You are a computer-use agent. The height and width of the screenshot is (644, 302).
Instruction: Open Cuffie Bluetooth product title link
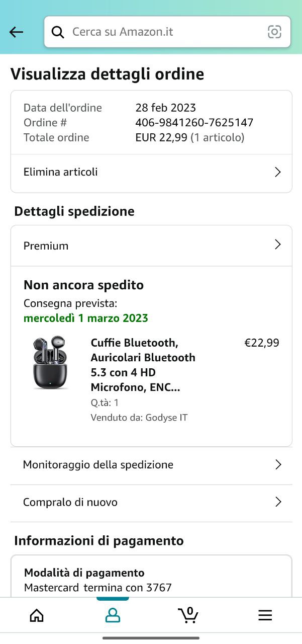point(143,365)
